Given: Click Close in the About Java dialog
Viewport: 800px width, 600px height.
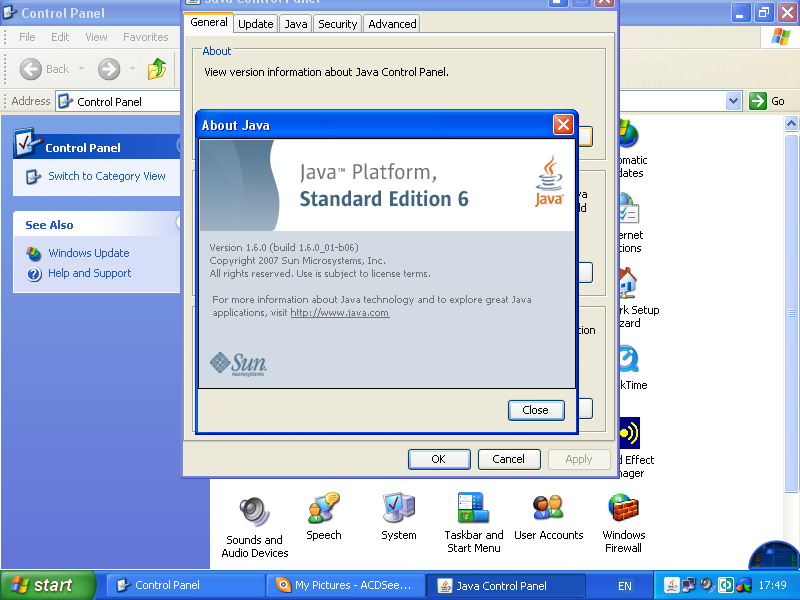Looking at the screenshot, I should (x=536, y=410).
